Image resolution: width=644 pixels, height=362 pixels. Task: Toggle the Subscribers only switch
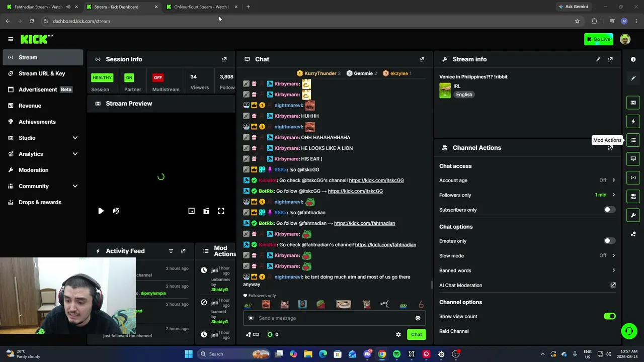point(609,210)
